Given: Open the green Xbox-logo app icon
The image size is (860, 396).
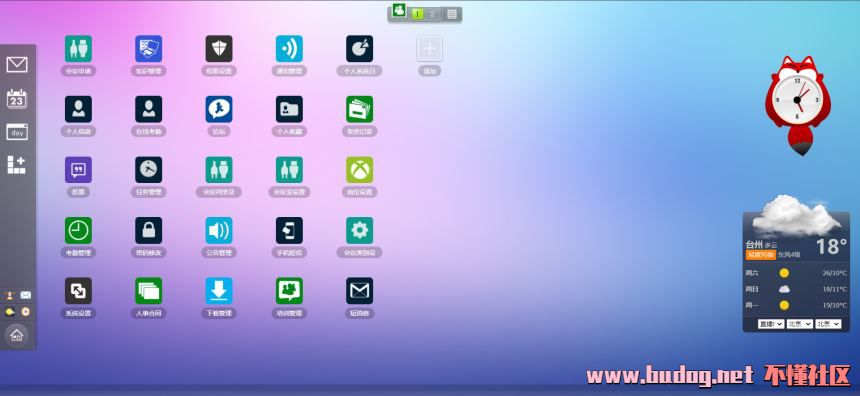Looking at the screenshot, I should 359,169.
